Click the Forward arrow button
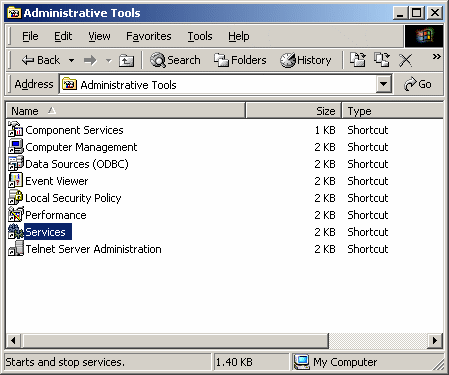 [x=90, y=60]
